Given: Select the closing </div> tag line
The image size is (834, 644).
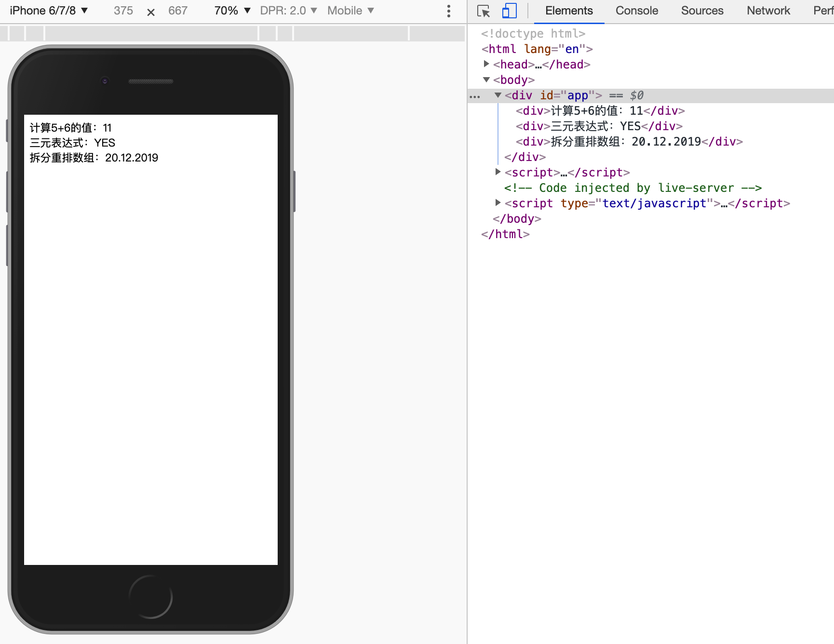Looking at the screenshot, I should [525, 157].
